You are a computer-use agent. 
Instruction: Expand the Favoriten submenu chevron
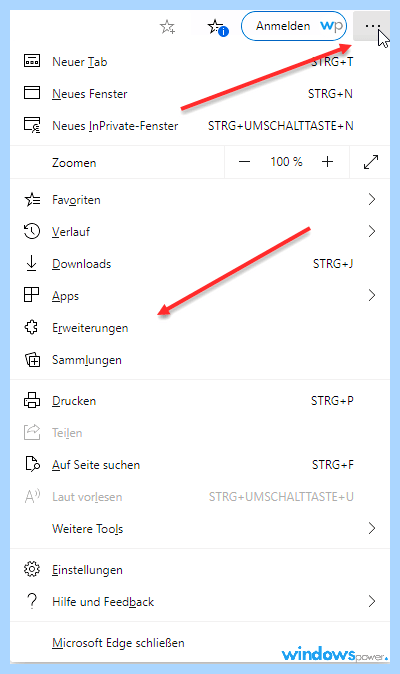point(372,199)
